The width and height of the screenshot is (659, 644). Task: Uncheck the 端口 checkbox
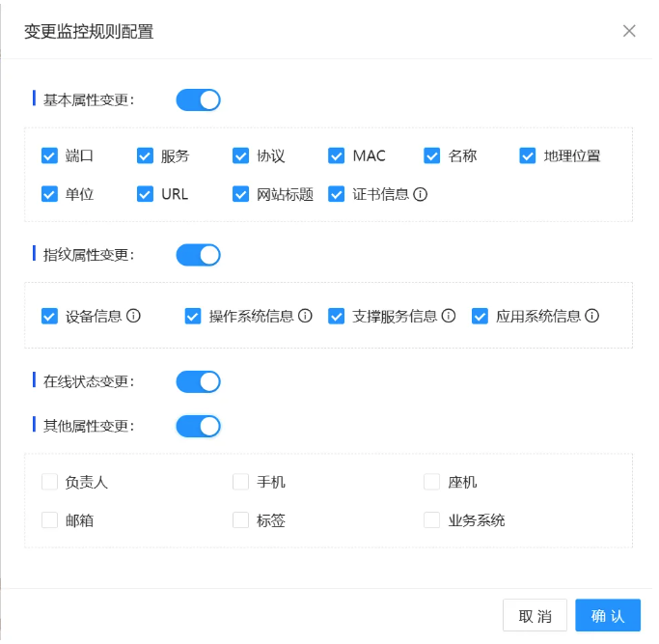[x=50, y=155]
